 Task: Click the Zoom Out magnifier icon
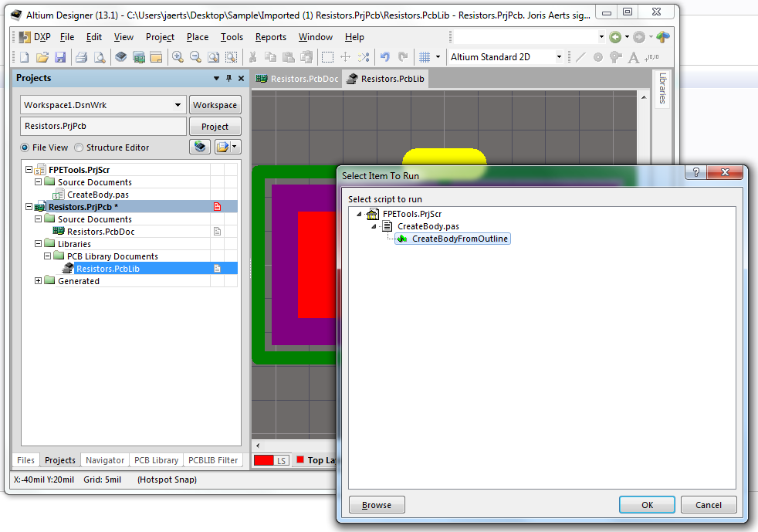(x=195, y=57)
